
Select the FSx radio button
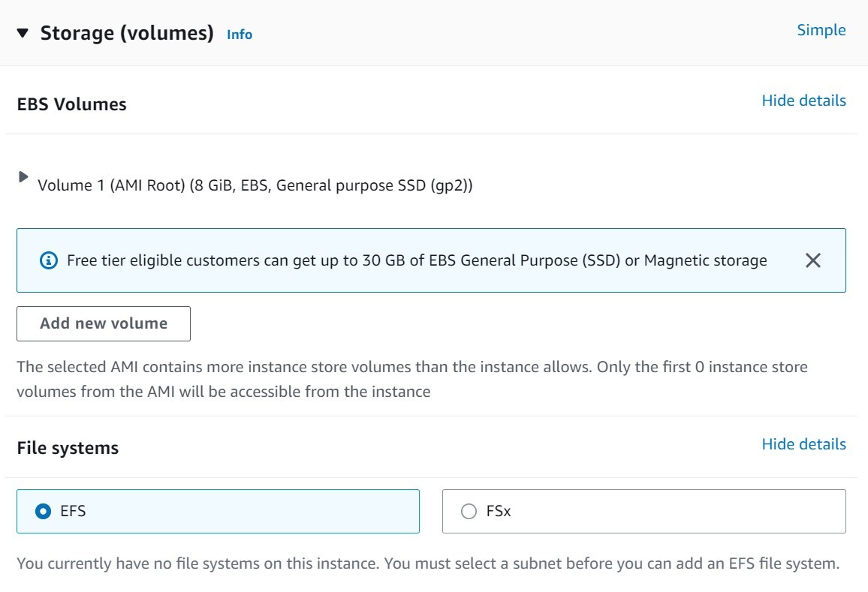pyautogui.click(x=469, y=511)
